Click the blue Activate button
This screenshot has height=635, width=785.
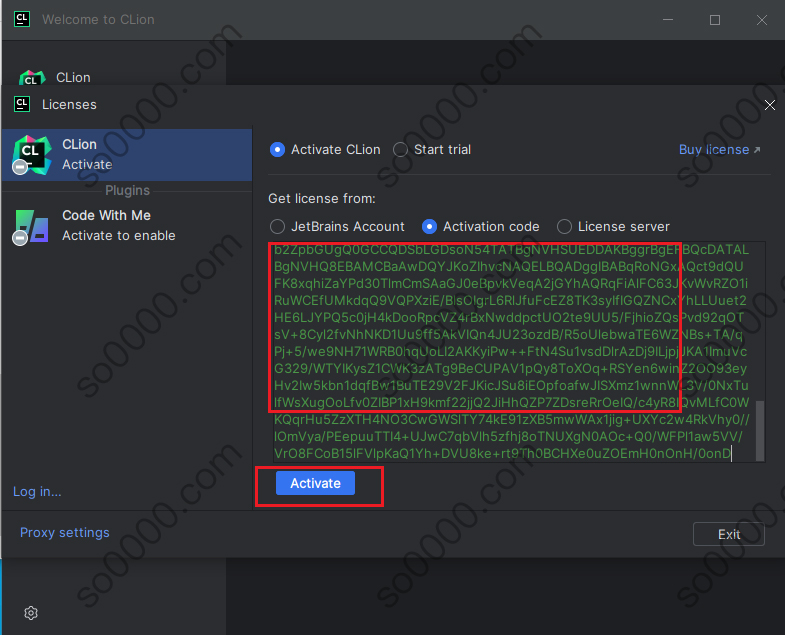click(x=315, y=483)
